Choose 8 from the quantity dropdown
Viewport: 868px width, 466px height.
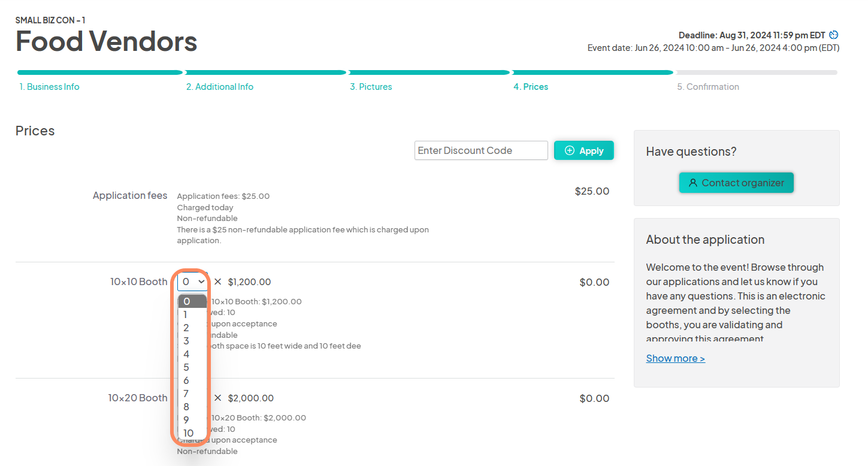pos(192,407)
